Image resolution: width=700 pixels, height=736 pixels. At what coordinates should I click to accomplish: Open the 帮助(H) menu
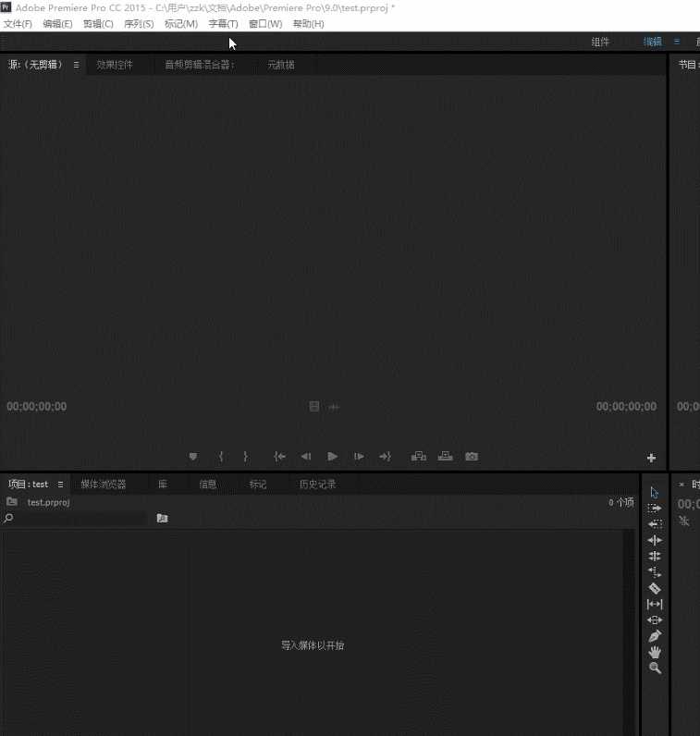[x=309, y=24]
